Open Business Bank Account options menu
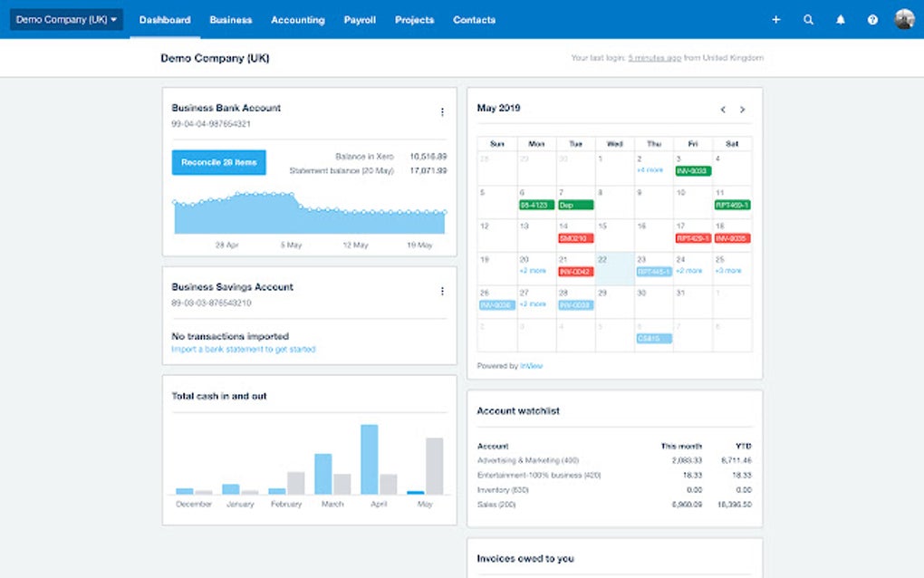This screenshot has height=578, width=924. pyautogui.click(x=442, y=112)
